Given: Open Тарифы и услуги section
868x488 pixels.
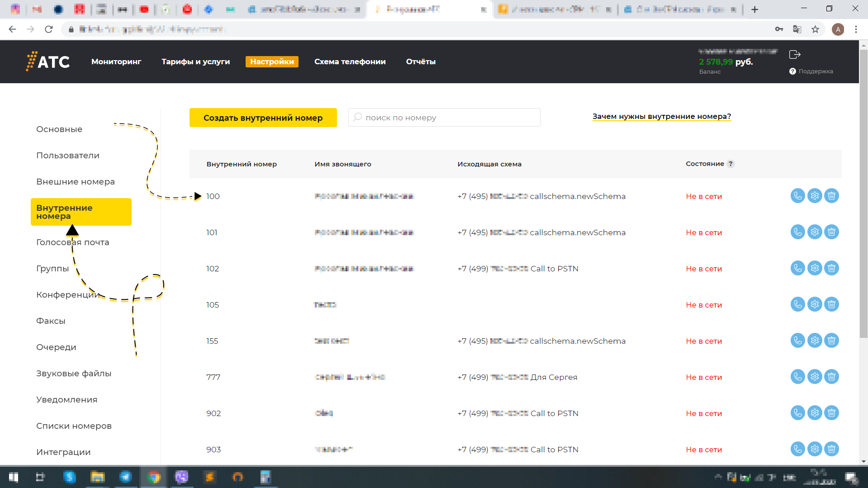Looking at the screenshot, I should coord(195,62).
